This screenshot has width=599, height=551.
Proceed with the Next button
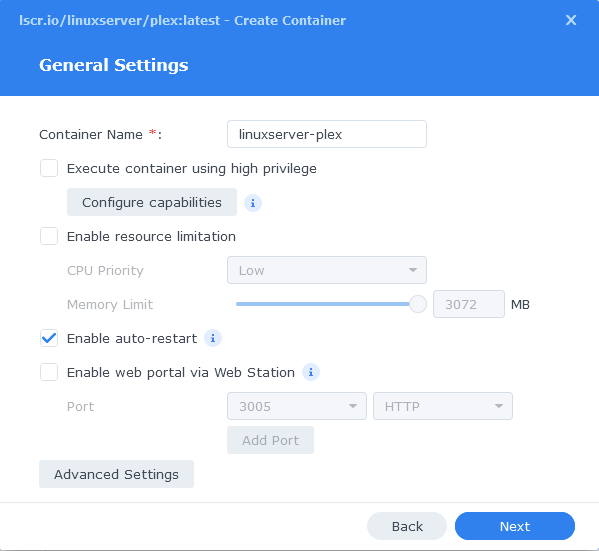pyautogui.click(x=515, y=526)
